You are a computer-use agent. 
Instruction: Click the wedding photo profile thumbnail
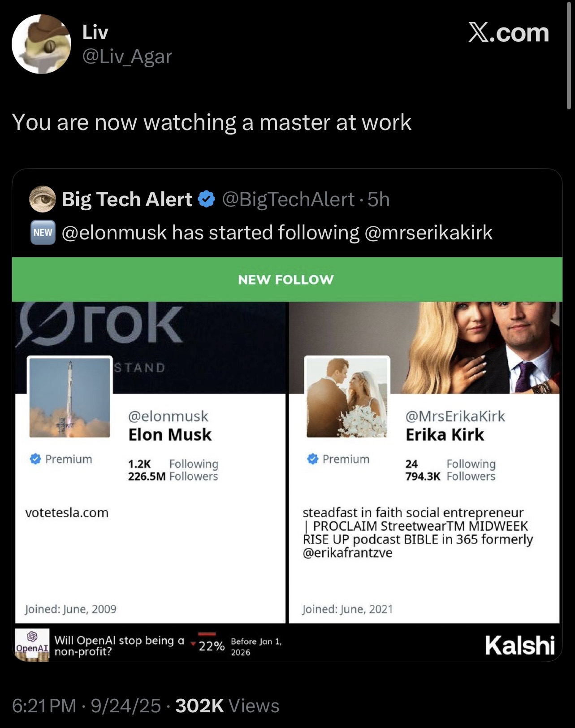[346, 397]
